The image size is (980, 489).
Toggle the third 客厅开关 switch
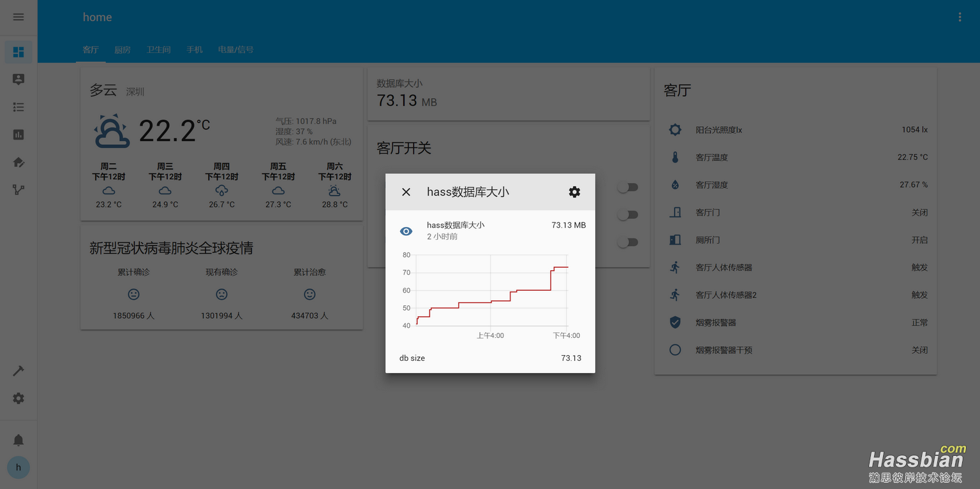628,242
